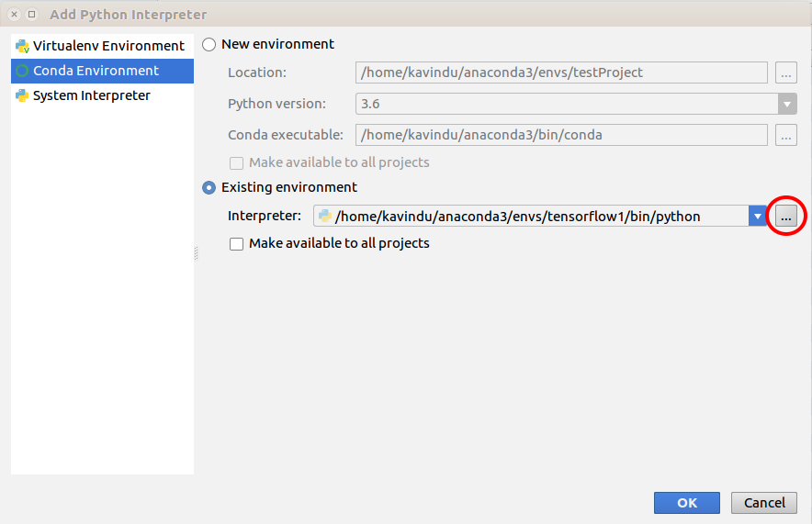Click browse button beside Location field
The width and height of the screenshot is (812, 524).
[785, 72]
